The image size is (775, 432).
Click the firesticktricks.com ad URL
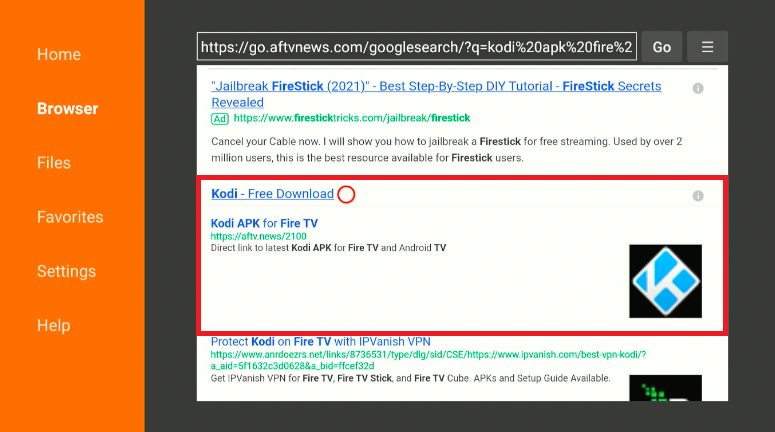tap(351, 118)
